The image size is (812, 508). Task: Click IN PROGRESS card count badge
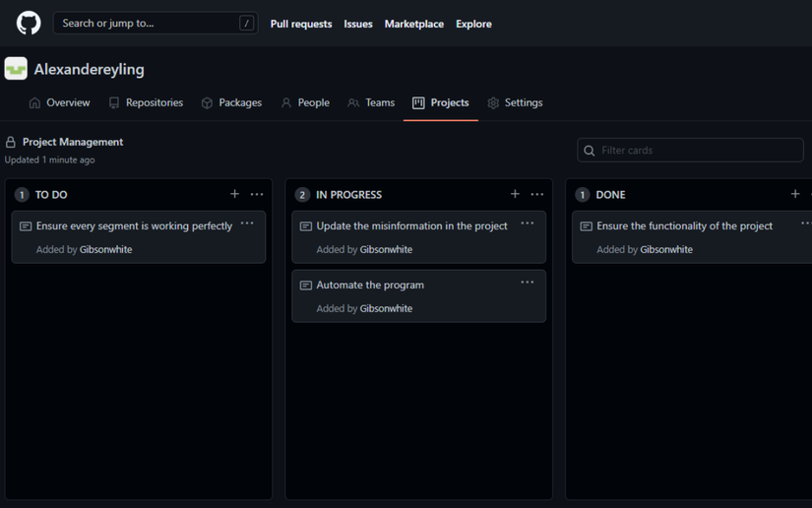point(302,195)
